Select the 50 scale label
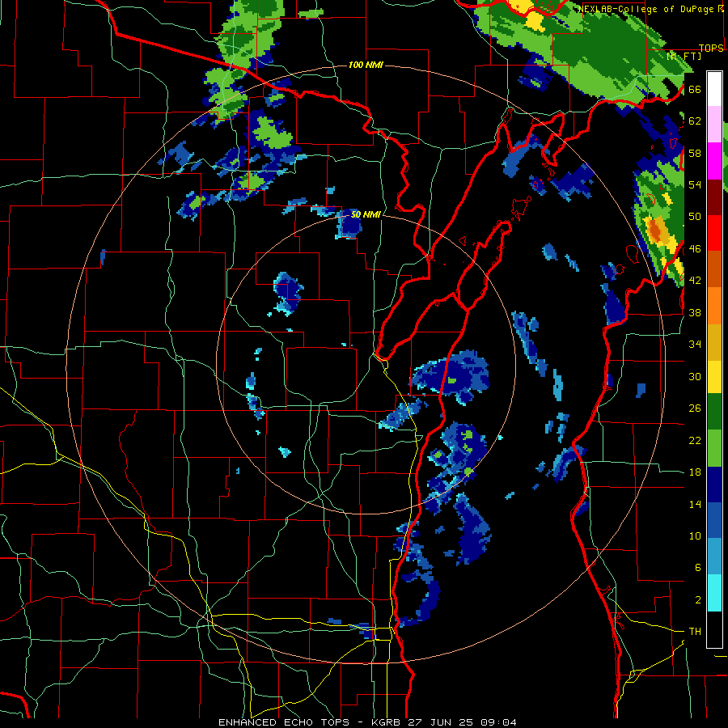Image resolution: width=728 pixels, height=728 pixels. [x=695, y=216]
